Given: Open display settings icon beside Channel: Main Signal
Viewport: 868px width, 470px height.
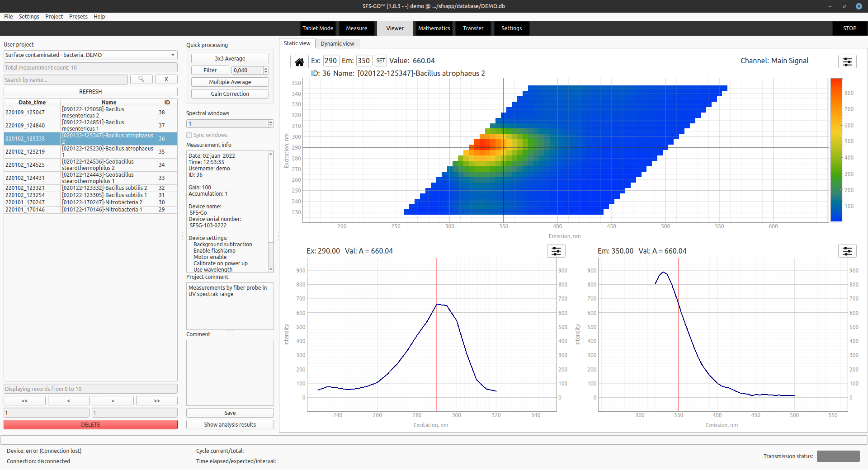Looking at the screenshot, I should coord(846,61).
